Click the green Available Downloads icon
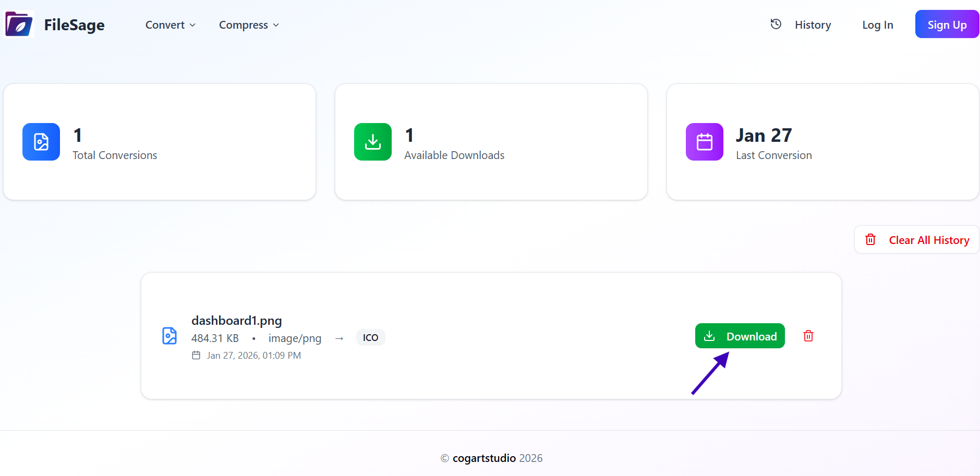This screenshot has height=476, width=980. pos(372,142)
